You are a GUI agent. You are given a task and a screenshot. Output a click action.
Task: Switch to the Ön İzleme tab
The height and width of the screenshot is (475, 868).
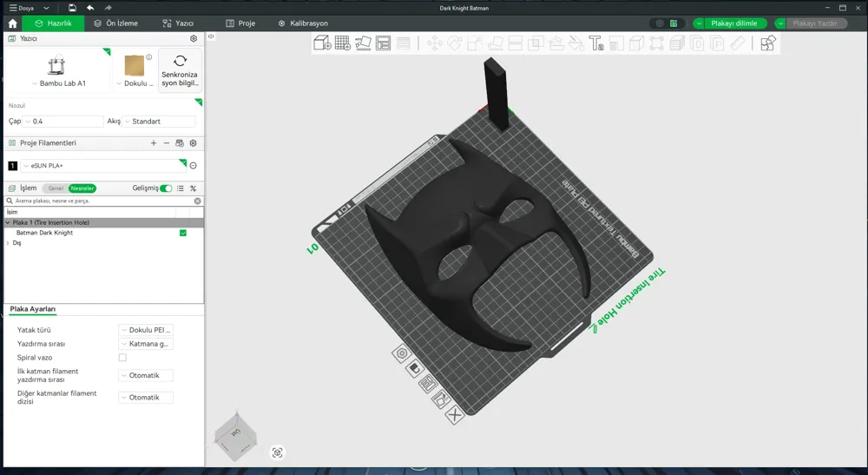[x=115, y=23]
